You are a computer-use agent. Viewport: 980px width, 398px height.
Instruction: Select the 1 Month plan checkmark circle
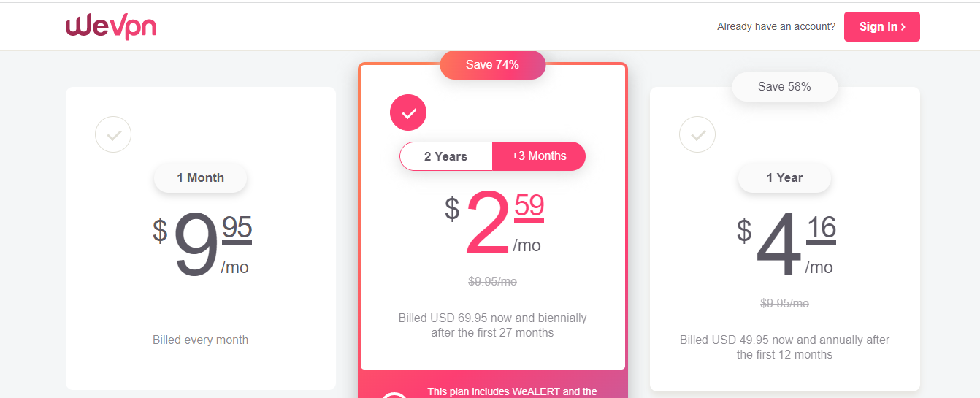[113, 134]
